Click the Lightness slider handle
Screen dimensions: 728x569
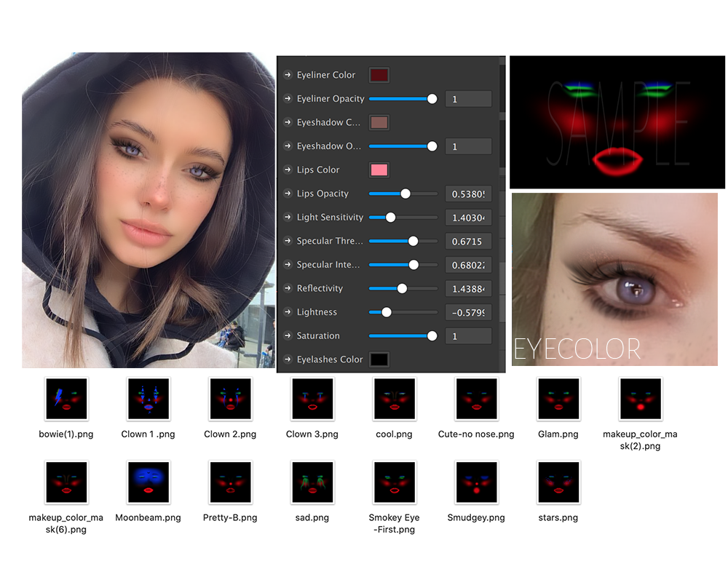pyautogui.click(x=387, y=312)
